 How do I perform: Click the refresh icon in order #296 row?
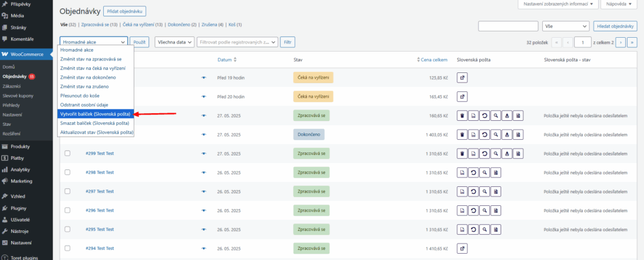tap(473, 211)
